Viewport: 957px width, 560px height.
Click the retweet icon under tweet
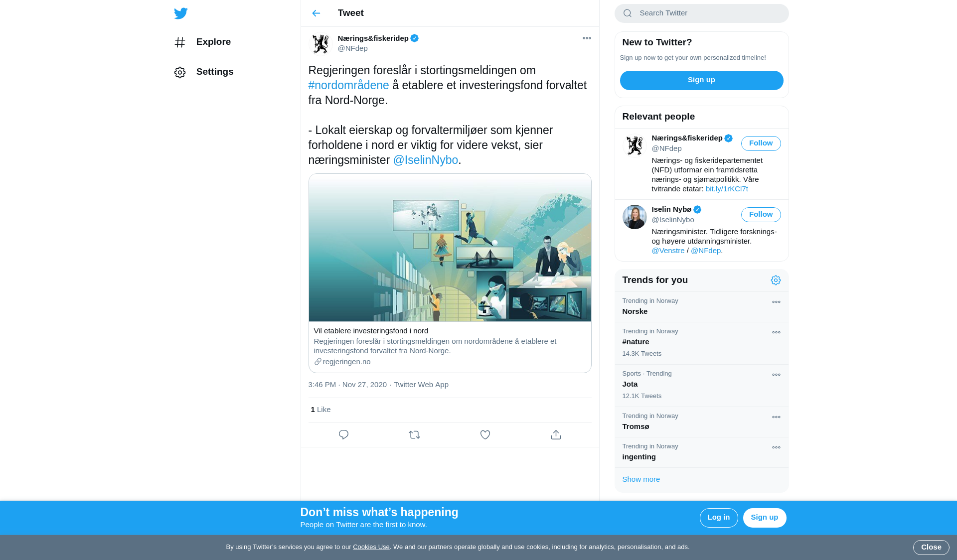point(414,435)
